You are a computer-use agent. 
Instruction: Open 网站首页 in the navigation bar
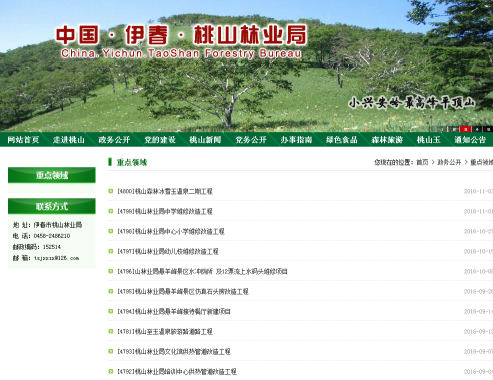coord(23,140)
